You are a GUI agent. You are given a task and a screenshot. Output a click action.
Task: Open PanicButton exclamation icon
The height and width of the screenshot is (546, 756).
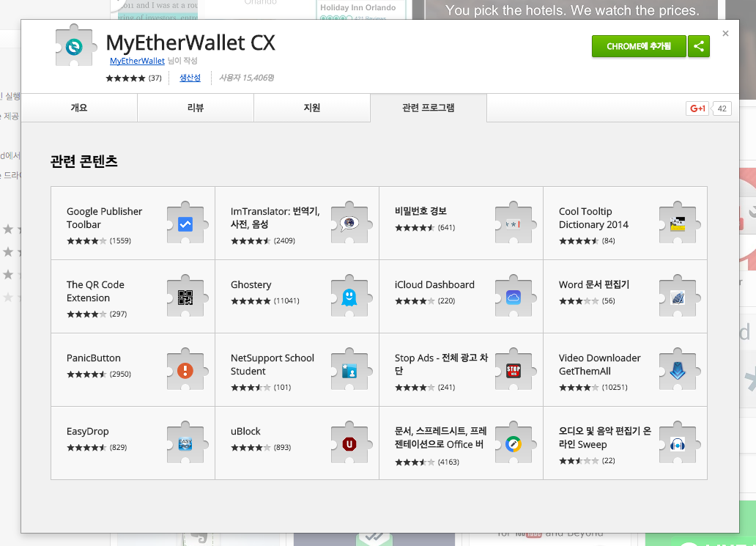[x=186, y=370]
